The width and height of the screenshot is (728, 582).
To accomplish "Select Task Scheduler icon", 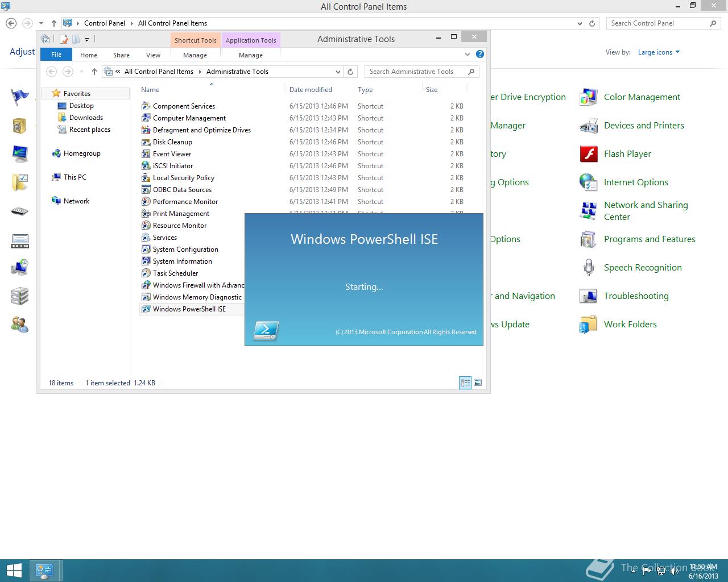I will [x=146, y=273].
